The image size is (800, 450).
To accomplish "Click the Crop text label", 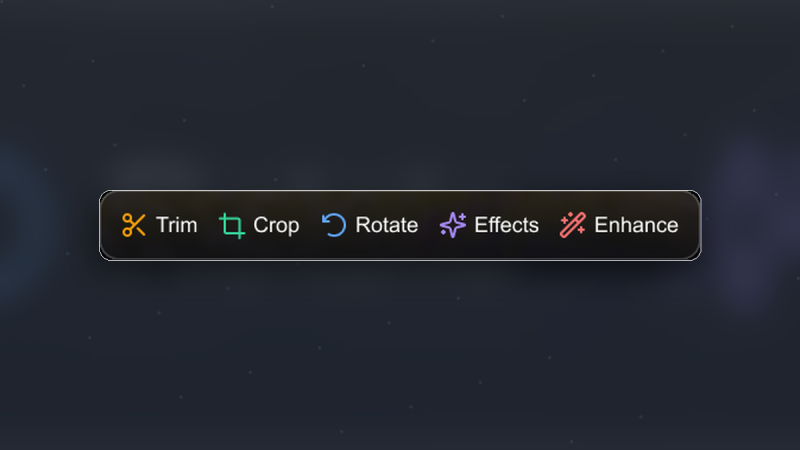I will 276,225.
